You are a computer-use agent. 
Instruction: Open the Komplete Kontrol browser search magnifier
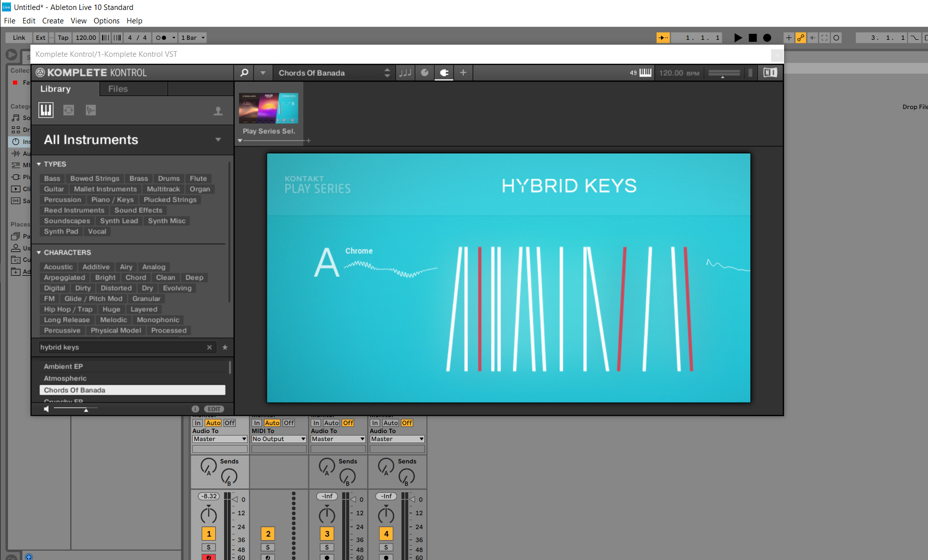coord(244,73)
